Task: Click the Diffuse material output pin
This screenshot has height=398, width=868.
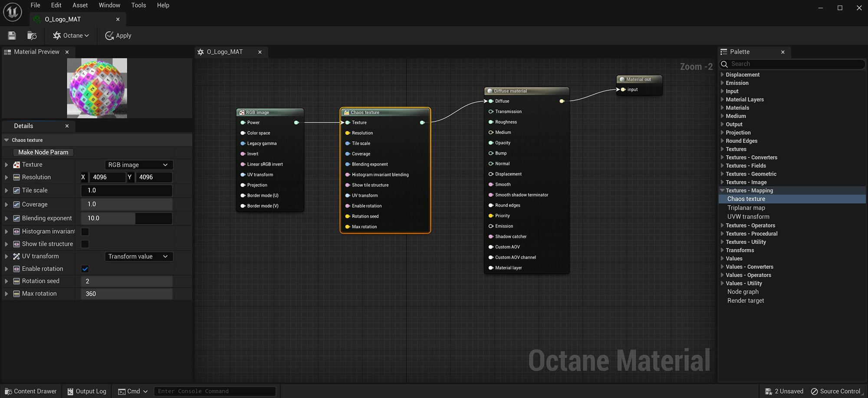Action: click(x=562, y=101)
